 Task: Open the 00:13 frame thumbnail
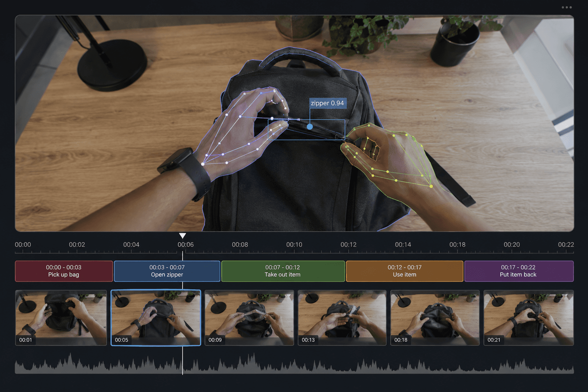(x=342, y=318)
